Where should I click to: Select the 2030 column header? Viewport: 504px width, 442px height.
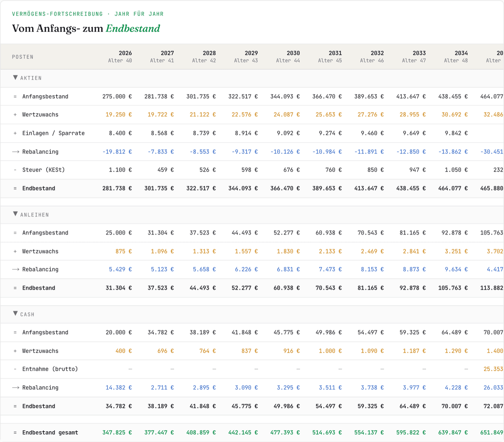pyautogui.click(x=288, y=57)
